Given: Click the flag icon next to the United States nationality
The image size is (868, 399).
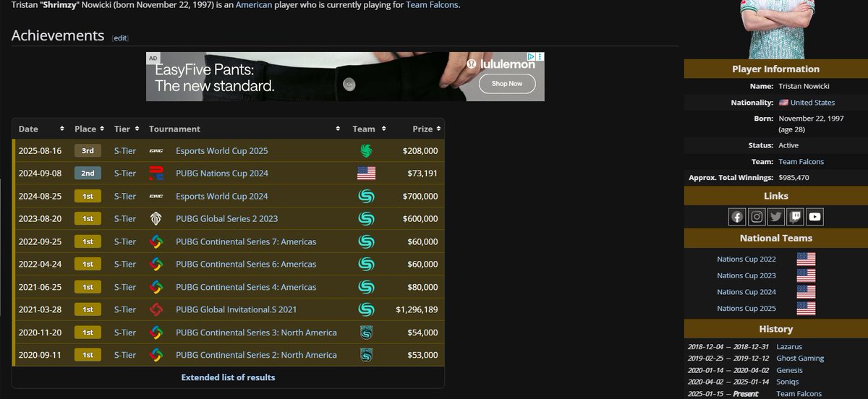Looking at the screenshot, I should tap(783, 103).
